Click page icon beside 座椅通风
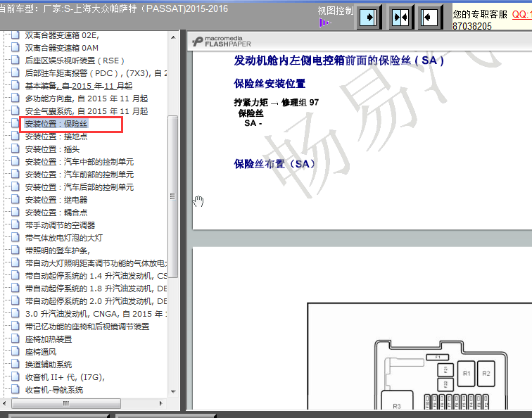Viewport: 532px width, 418px height. click(x=15, y=352)
